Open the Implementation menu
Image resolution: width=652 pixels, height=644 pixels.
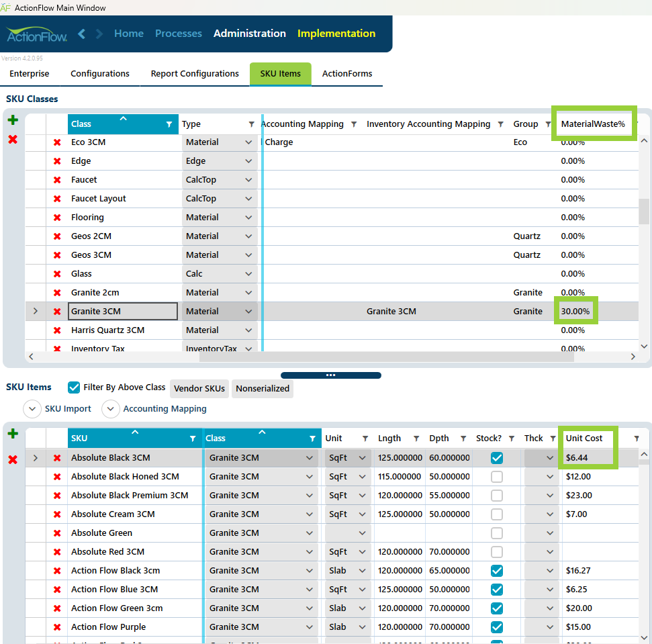336,34
